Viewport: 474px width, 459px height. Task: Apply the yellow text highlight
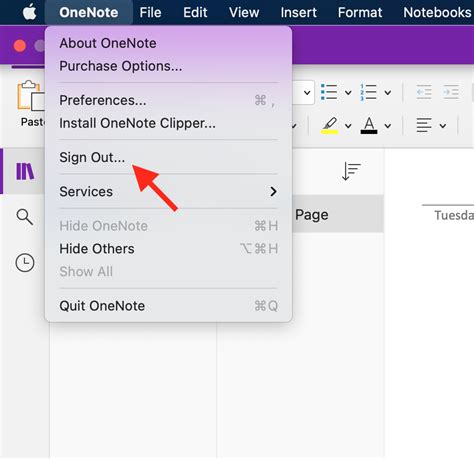pos(329,126)
